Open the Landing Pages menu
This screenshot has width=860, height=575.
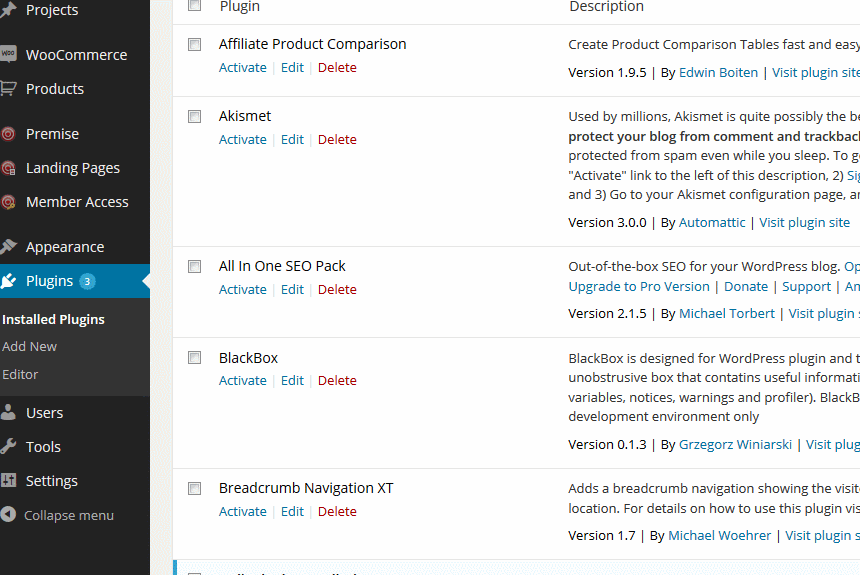tap(72, 168)
